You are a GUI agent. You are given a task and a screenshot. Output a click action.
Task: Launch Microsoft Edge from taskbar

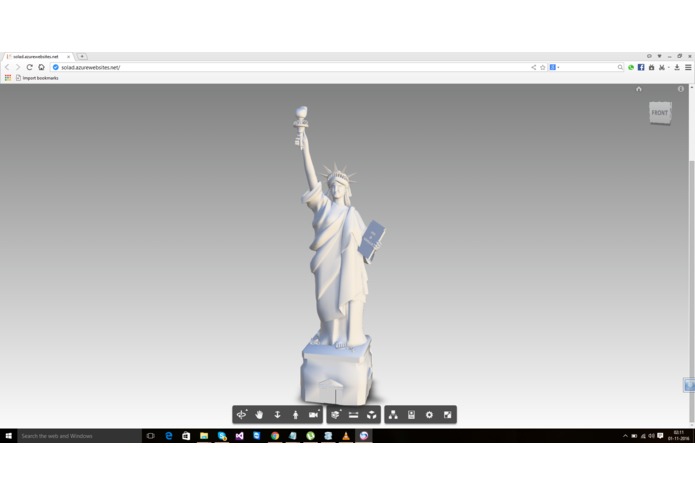click(x=168, y=436)
